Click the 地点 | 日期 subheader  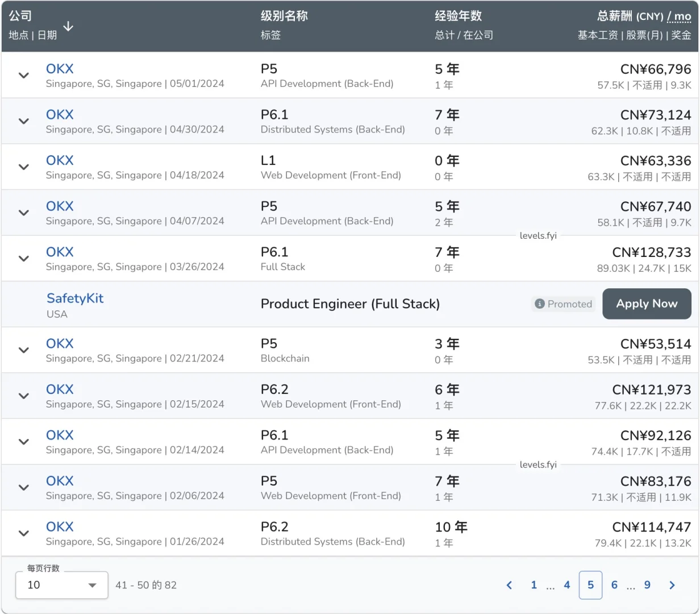pos(33,35)
